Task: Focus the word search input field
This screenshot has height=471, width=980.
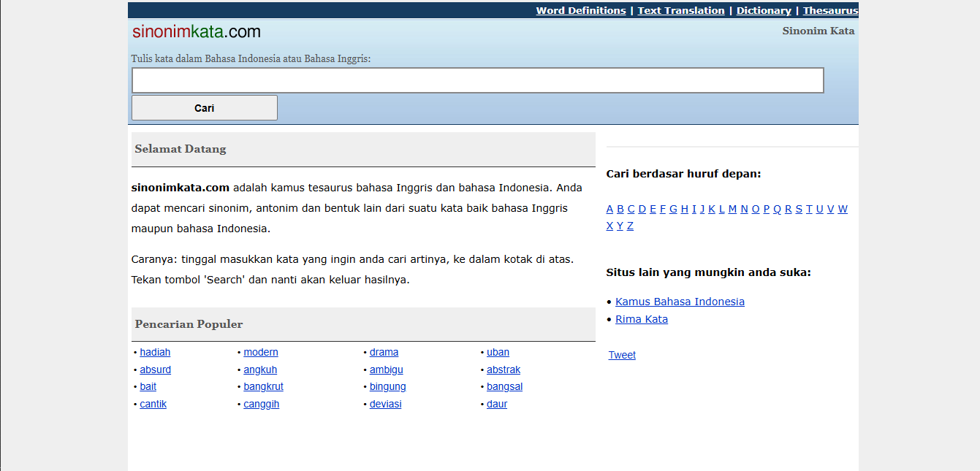Action: click(x=478, y=80)
